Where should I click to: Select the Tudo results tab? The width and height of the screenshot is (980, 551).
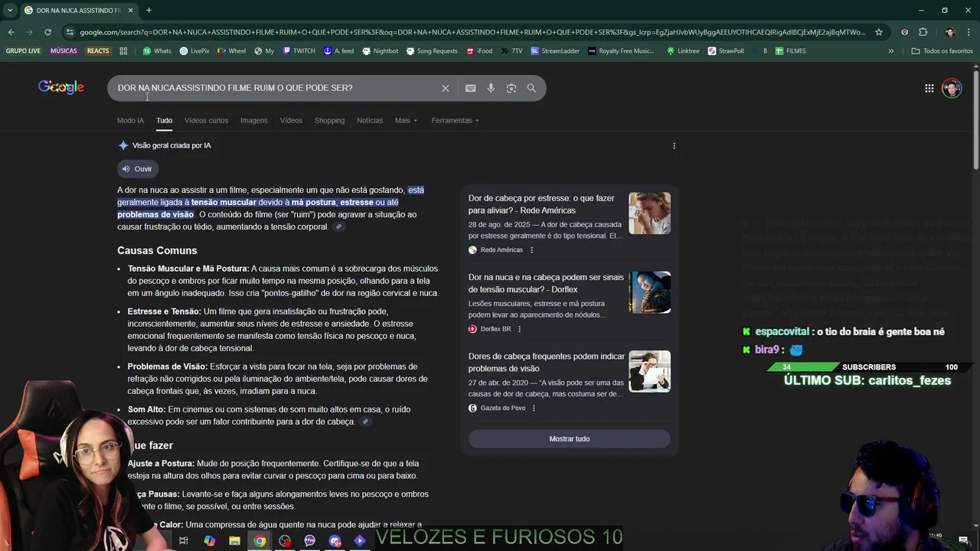point(164,120)
